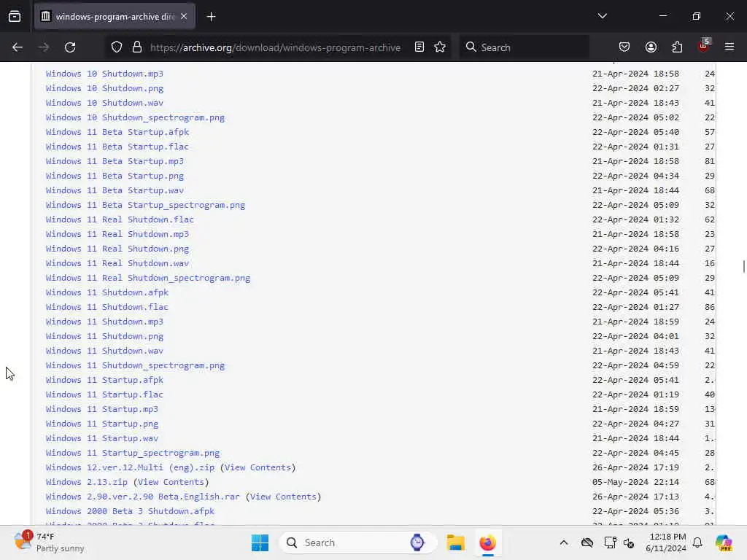The width and height of the screenshot is (747, 560).
Task: Open Windows 11 Startup.wav link
Action: coord(102,438)
